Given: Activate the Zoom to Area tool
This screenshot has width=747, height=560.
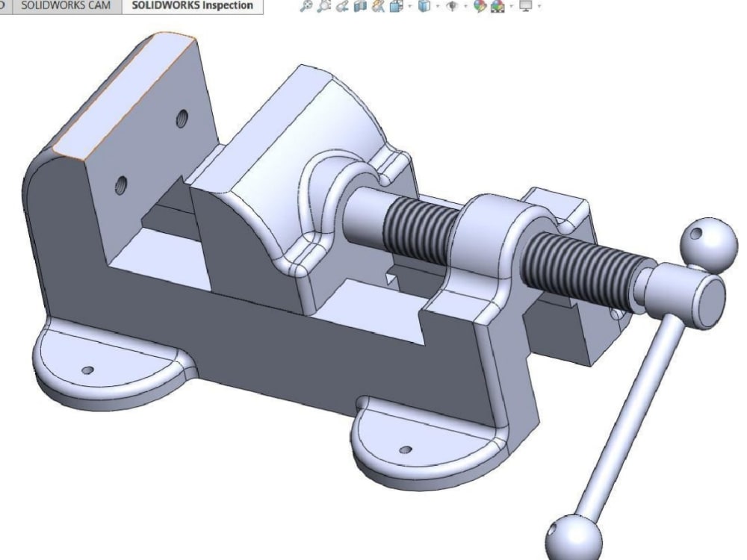Looking at the screenshot, I should [323, 7].
